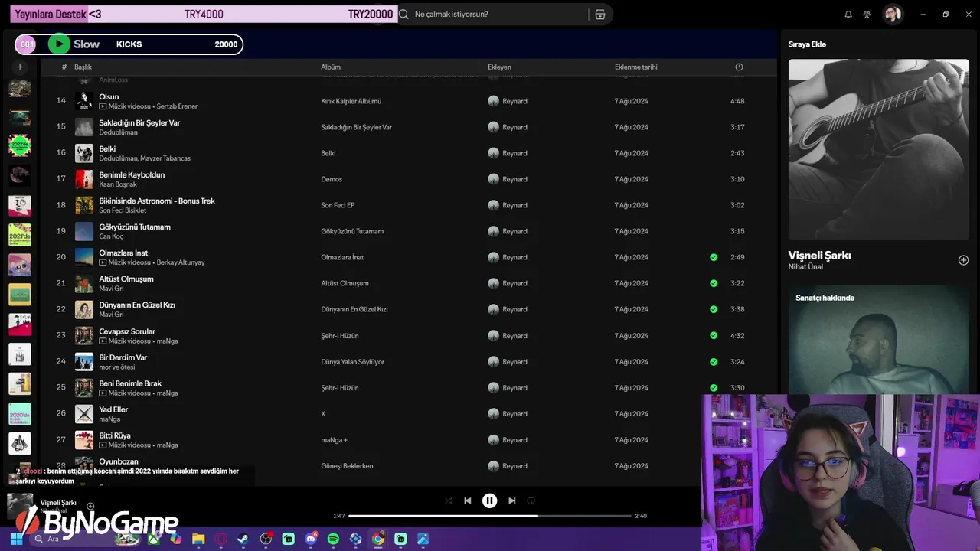Click plus icon beside now-playing track at bottom left
Screen dimensions: 980x551
pos(90,506)
